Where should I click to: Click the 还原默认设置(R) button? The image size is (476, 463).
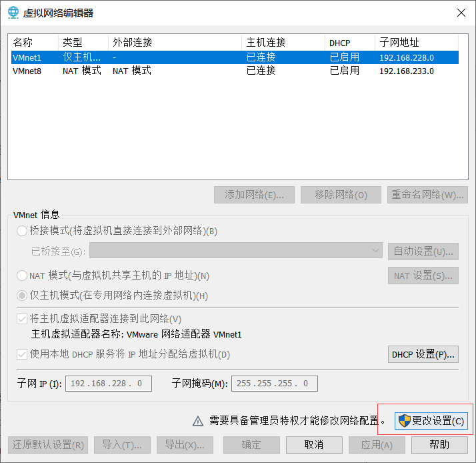coord(48,445)
